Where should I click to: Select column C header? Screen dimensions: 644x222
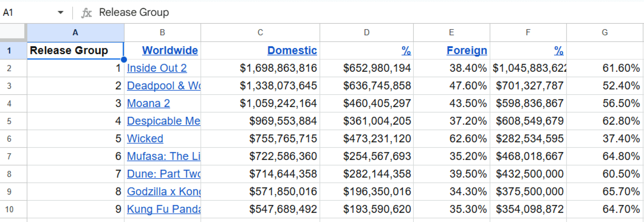(x=260, y=32)
